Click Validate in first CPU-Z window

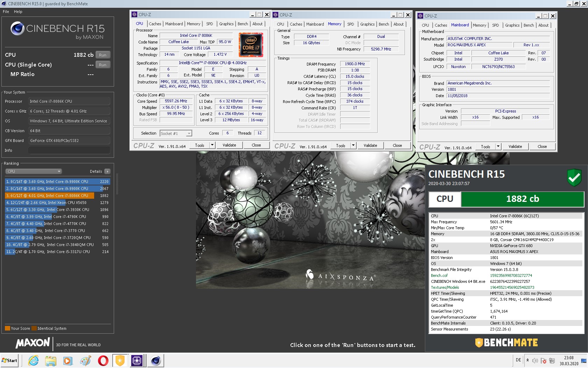(230, 145)
